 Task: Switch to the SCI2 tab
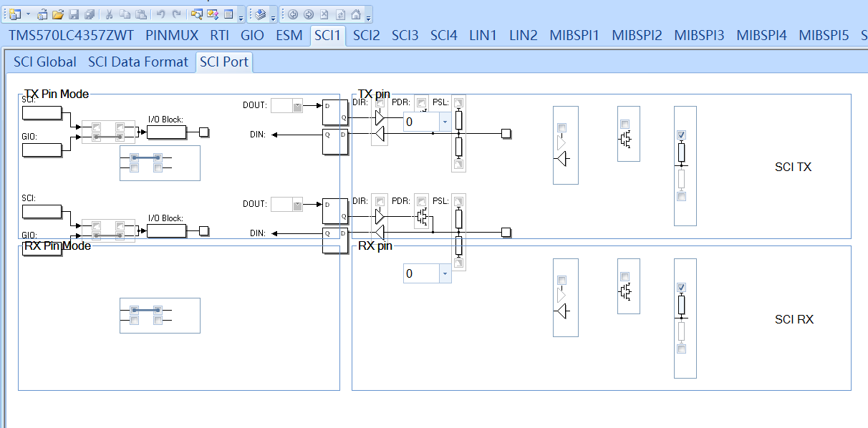pyautogui.click(x=366, y=35)
